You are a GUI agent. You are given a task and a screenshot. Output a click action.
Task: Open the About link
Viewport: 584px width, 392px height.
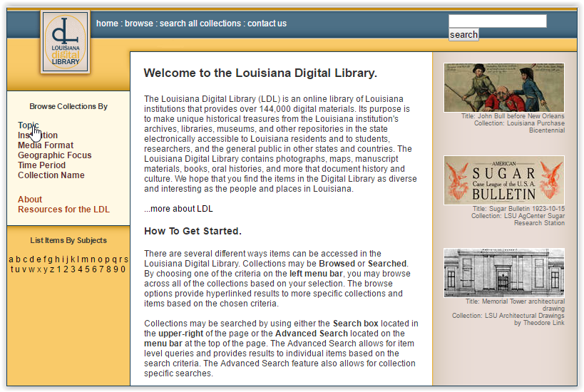click(x=30, y=200)
